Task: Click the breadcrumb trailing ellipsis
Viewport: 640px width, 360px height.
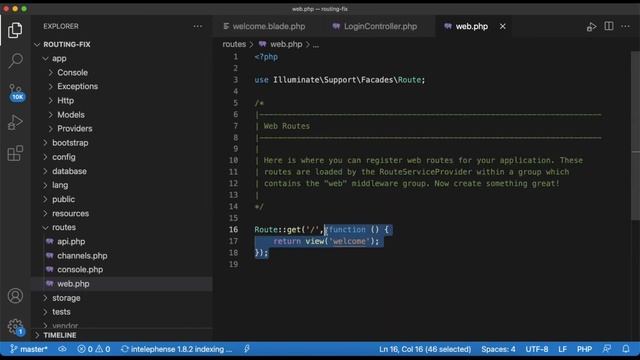Action: [316, 44]
